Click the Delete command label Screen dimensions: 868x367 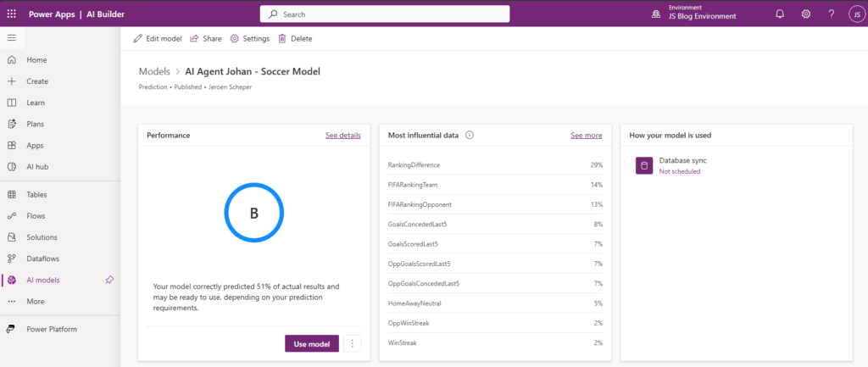coord(301,39)
